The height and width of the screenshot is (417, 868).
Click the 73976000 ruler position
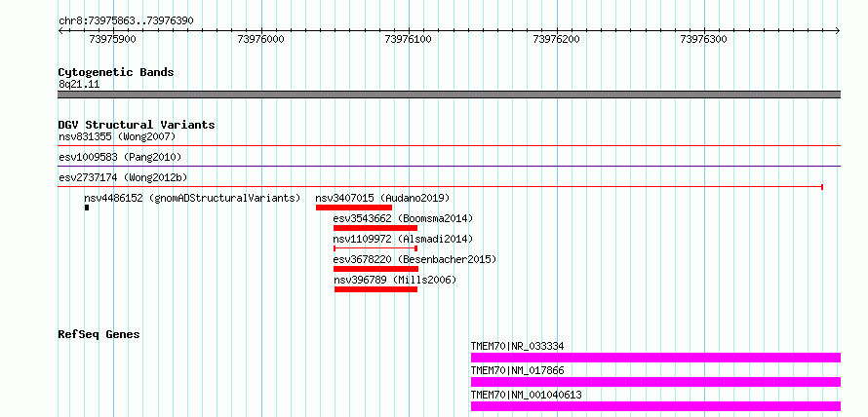pyautogui.click(x=260, y=40)
